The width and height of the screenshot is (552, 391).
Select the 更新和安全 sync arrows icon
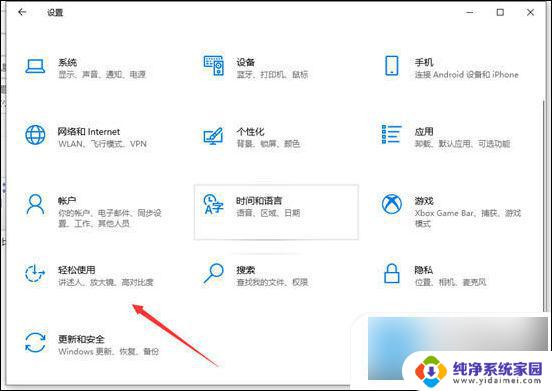[35, 342]
